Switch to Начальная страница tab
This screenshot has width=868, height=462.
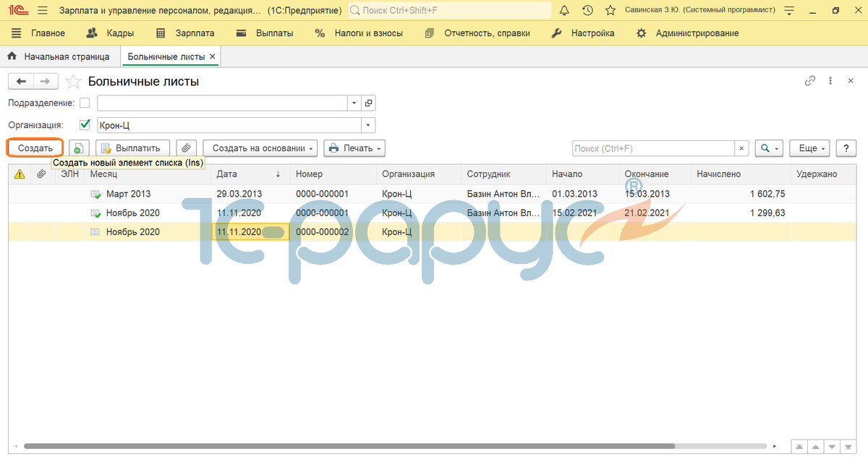pos(59,56)
